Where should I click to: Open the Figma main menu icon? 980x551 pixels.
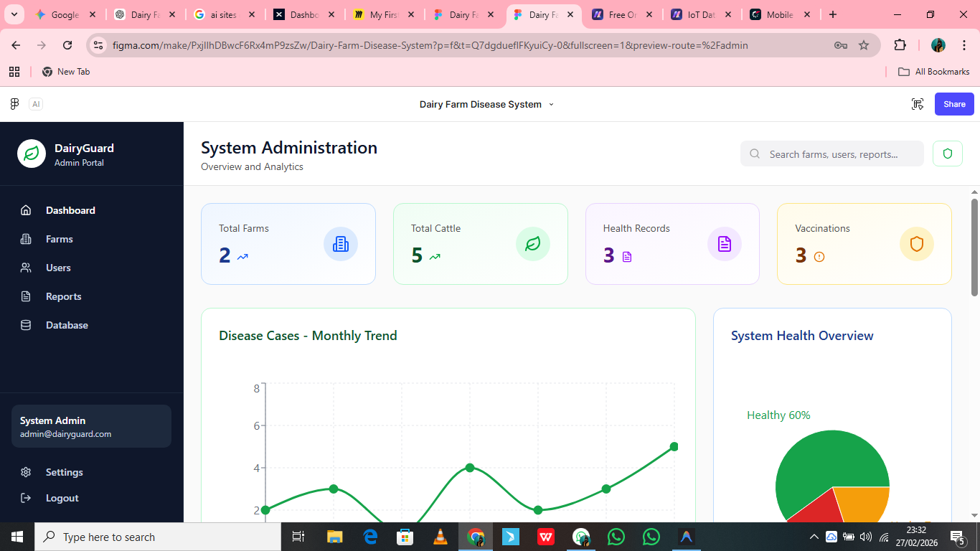point(14,104)
